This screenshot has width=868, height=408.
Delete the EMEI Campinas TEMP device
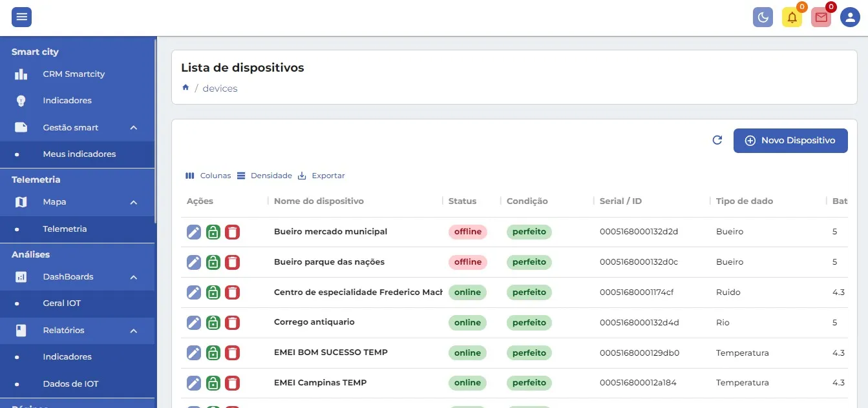point(233,383)
